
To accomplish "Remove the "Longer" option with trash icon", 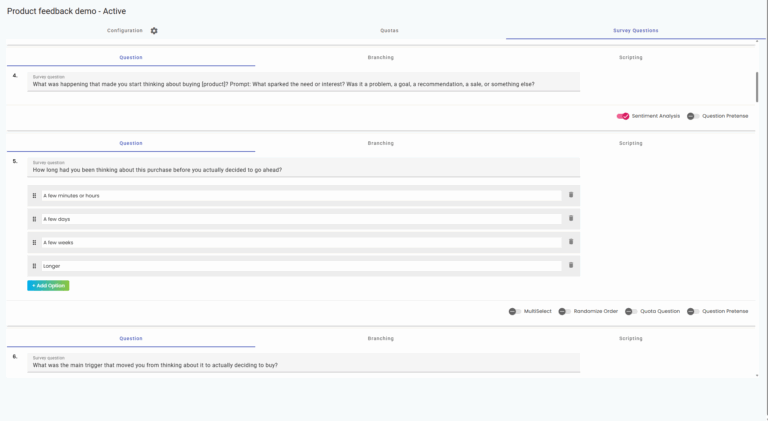I will (x=571, y=265).
